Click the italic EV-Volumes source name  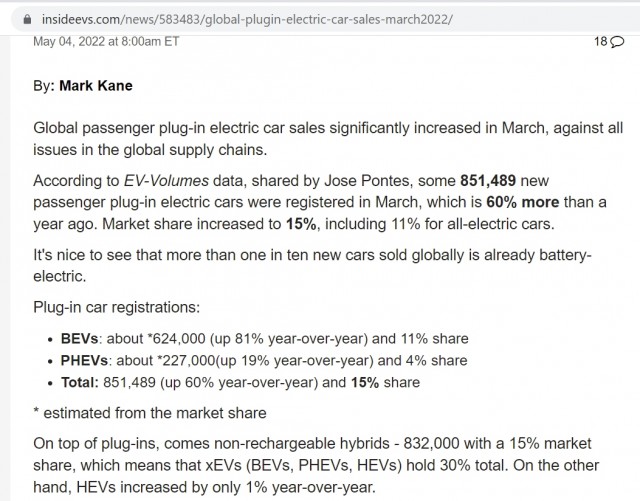tap(166, 180)
